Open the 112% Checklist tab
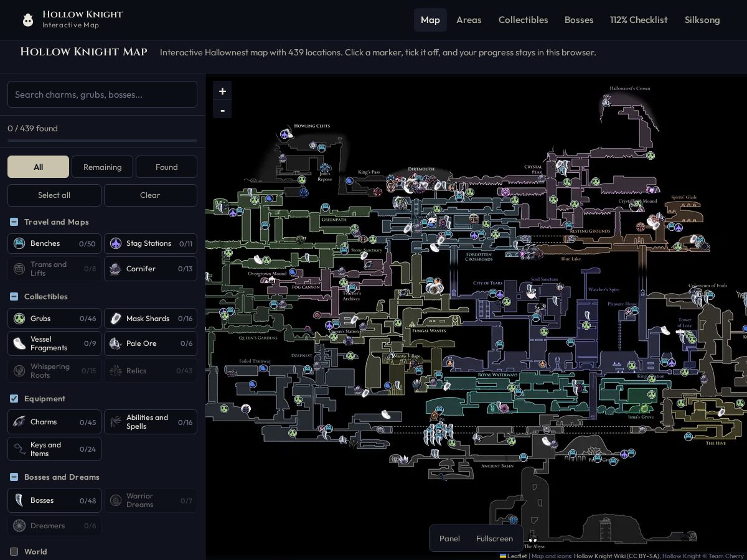Screen dimensions: 747x560 coord(639,20)
